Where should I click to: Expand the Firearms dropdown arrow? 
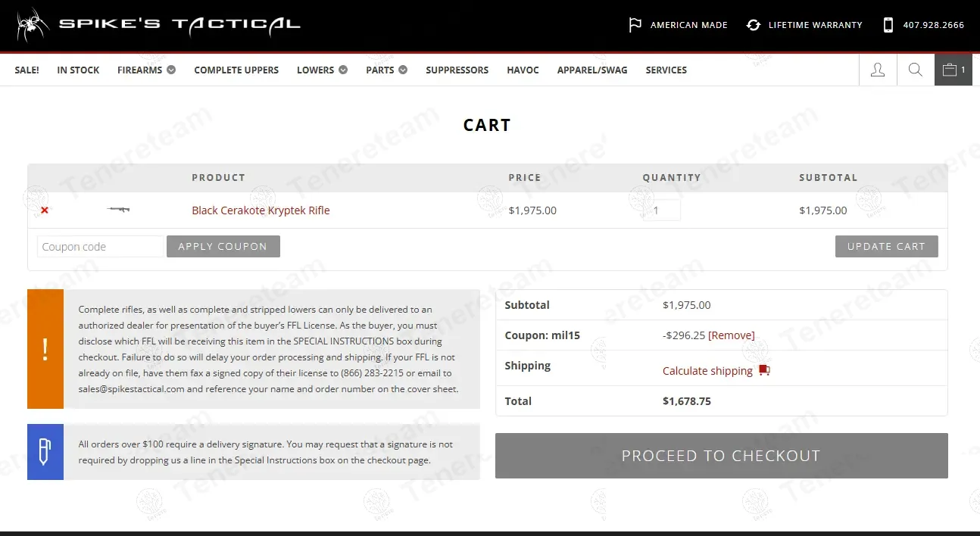pyautogui.click(x=171, y=70)
